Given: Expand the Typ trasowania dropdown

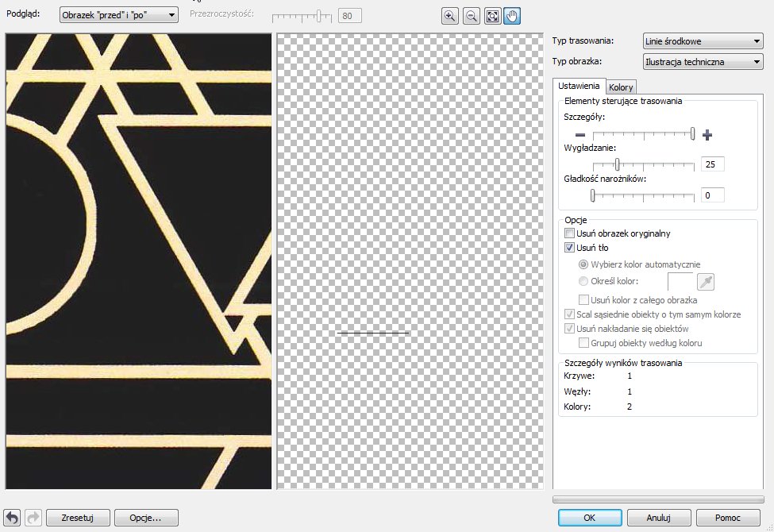Looking at the screenshot, I should 702,41.
